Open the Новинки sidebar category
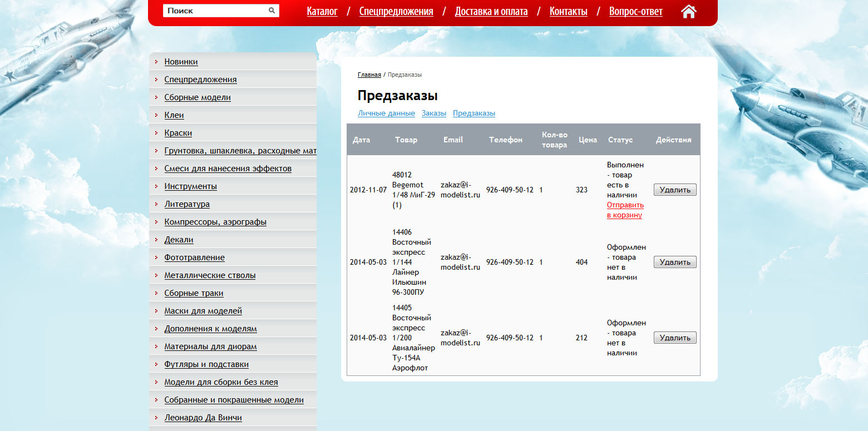 [181, 61]
